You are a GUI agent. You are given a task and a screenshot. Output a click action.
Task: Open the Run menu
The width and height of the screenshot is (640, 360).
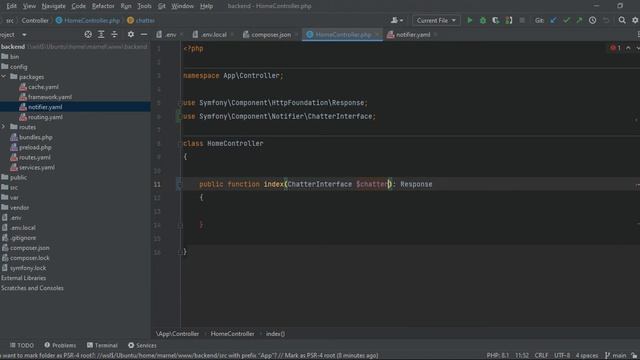(x=126, y=6)
